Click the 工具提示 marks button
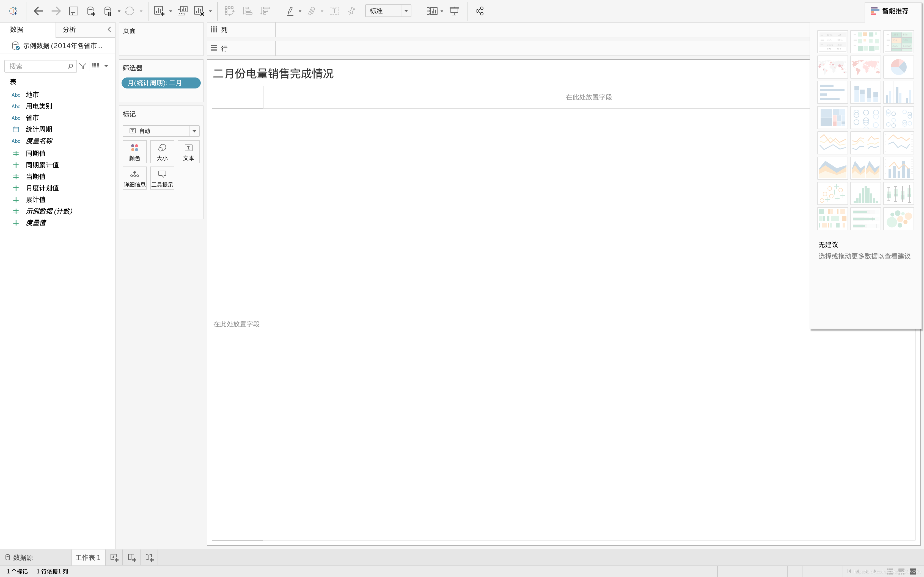 [162, 178]
